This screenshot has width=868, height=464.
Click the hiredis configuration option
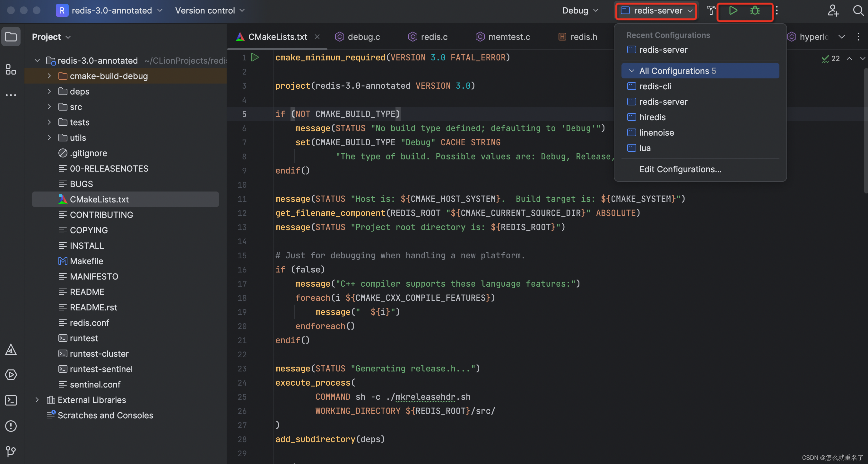(653, 117)
